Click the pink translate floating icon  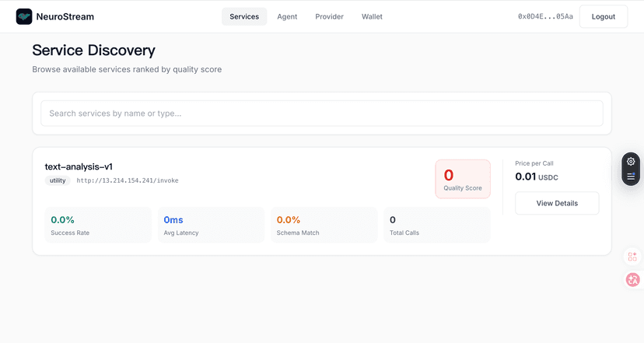632,279
